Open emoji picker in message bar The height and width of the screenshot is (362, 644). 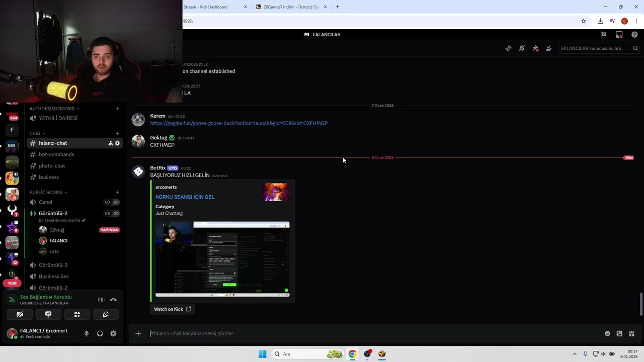tap(607, 333)
